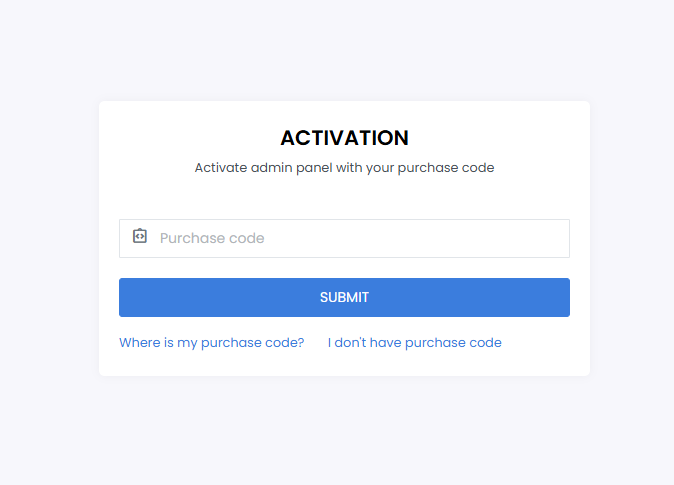Screen dimensions: 674x485
Task: Focus the Purchase code input field
Action: tap(344, 239)
